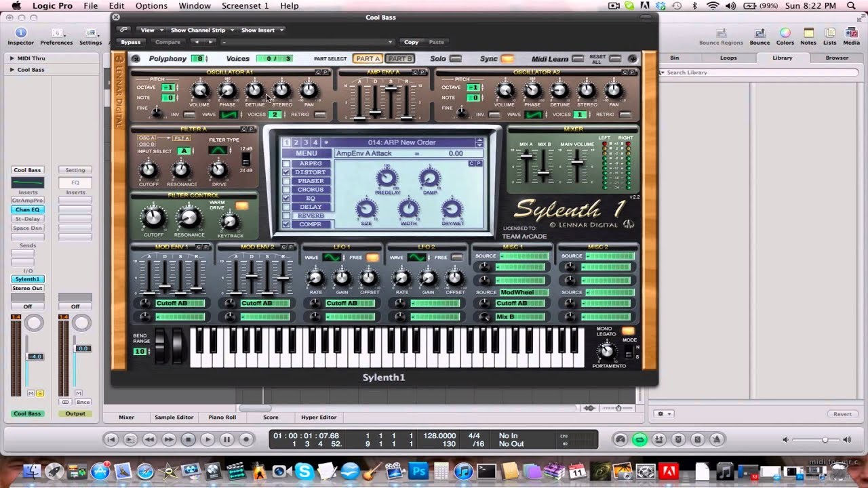Click the Stop transport button
This screenshot has height=488, width=868.
point(189,439)
